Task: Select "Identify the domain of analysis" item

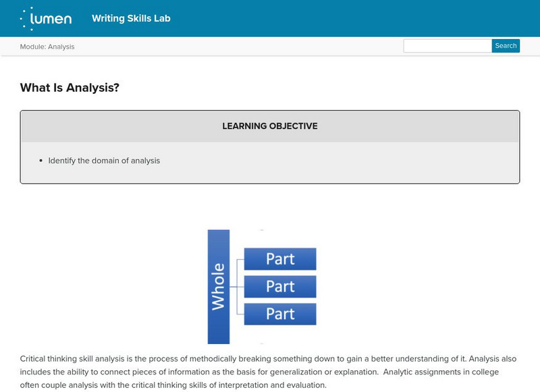Action: tap(104, 161)
